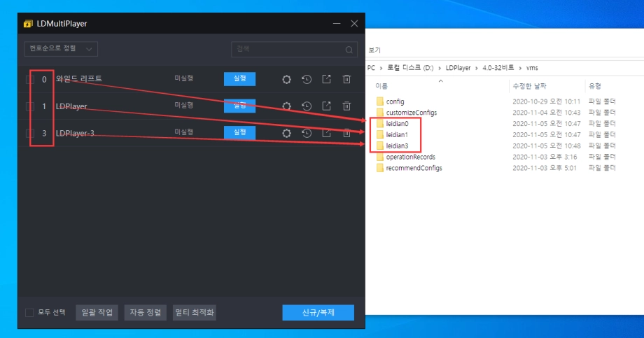Expand breadcrumb chevron after 로컬 디스크 (D:)
Image resolution: width=644 pixels, height=338 pixels.
tap(440, 68)
